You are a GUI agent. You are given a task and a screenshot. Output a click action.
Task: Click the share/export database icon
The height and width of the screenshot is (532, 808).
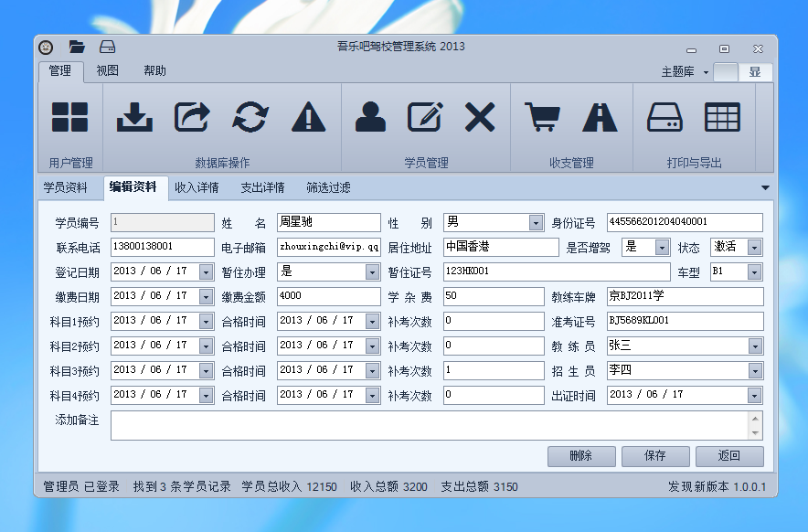[192, 117]
